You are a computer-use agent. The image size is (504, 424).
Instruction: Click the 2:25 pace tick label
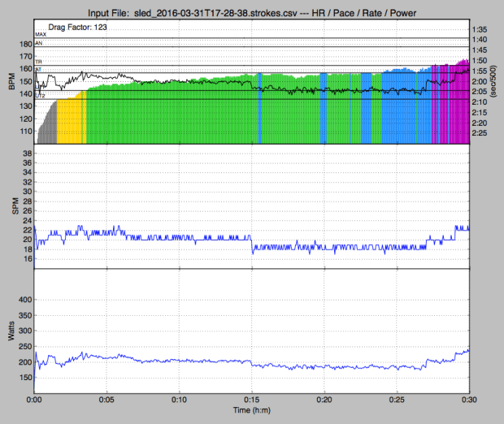click(481, 132)
